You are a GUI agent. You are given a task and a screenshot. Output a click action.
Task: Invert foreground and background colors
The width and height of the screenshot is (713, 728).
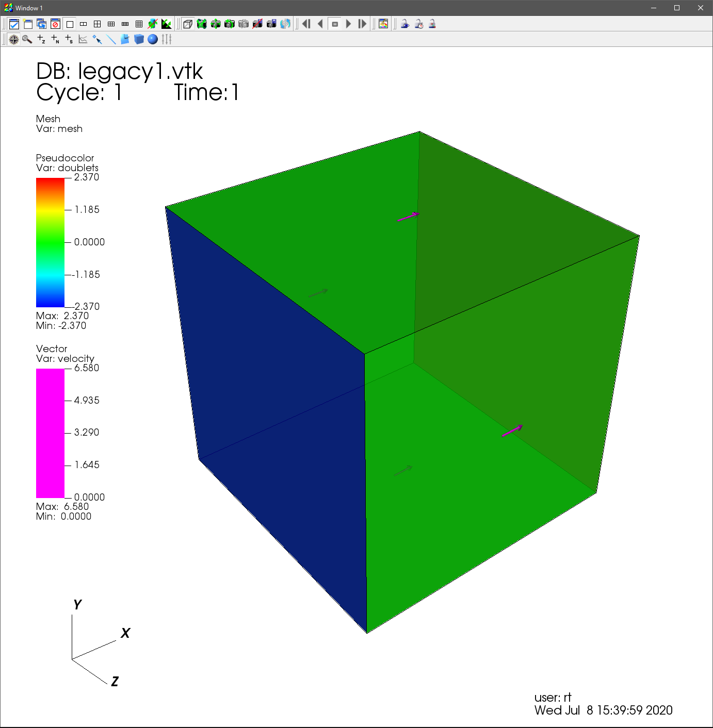point(166,24)
